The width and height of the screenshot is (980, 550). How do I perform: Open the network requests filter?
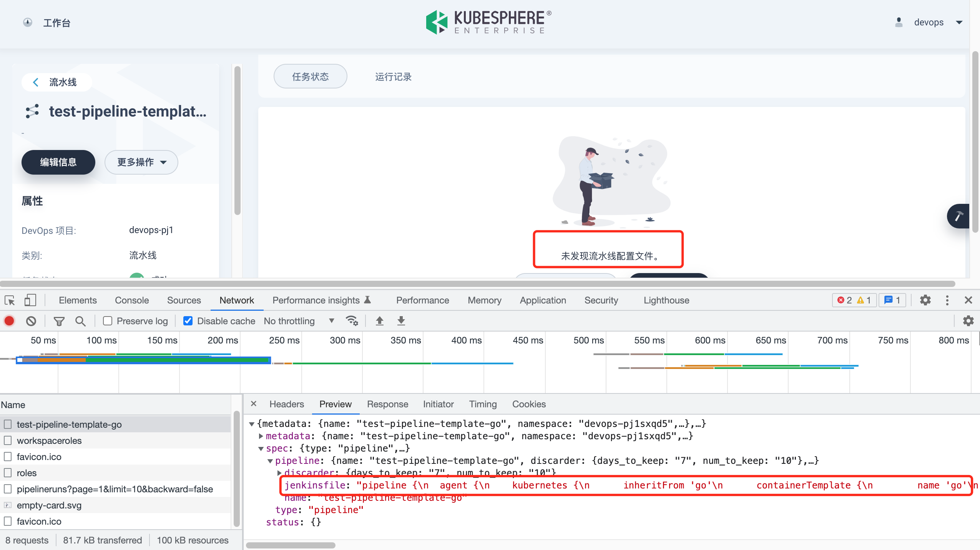[59, 321]
